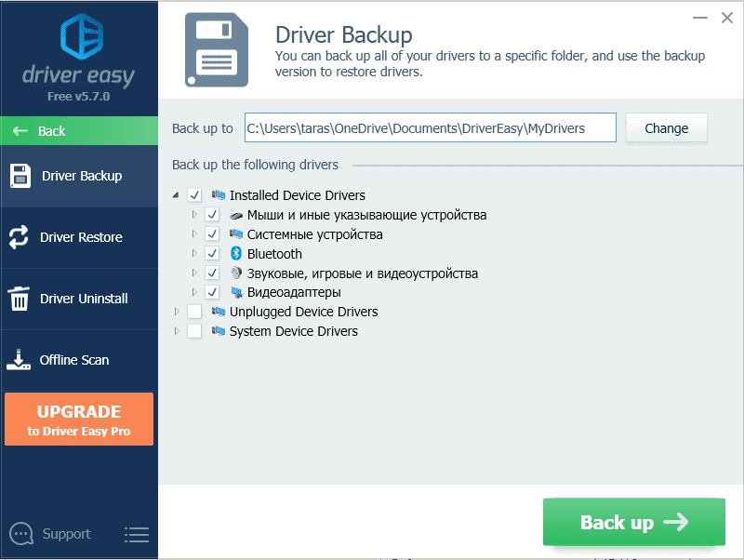Expand the Видеоадаптеры category

[194, 292]
